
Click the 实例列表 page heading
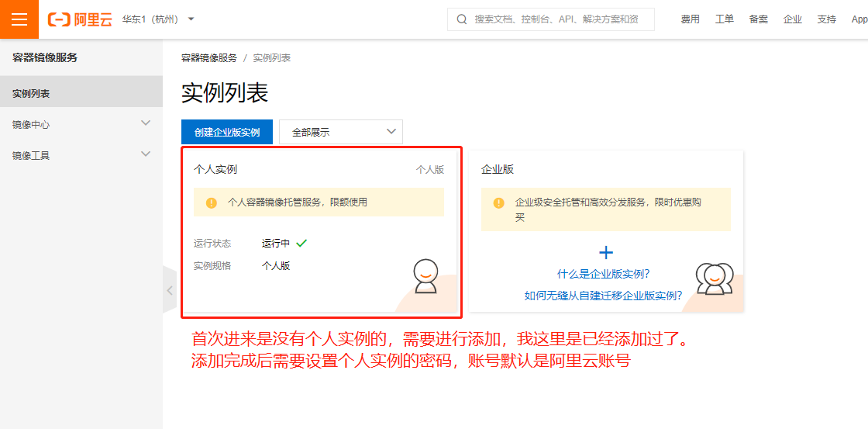225,93
